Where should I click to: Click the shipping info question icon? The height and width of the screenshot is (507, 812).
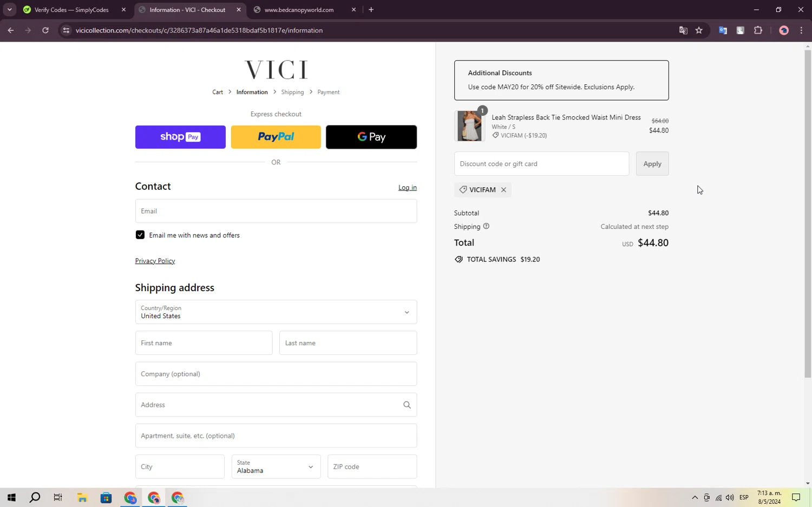[x=486, y=226]
